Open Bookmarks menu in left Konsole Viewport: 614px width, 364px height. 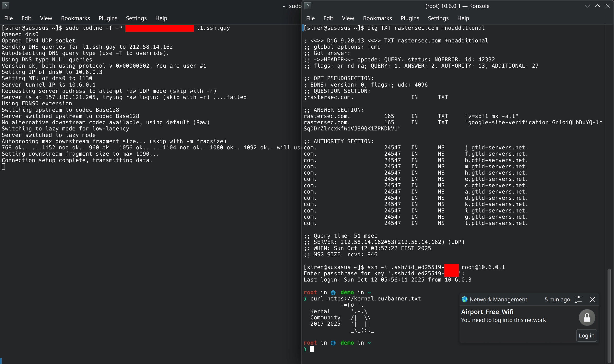tap(75, 18)
